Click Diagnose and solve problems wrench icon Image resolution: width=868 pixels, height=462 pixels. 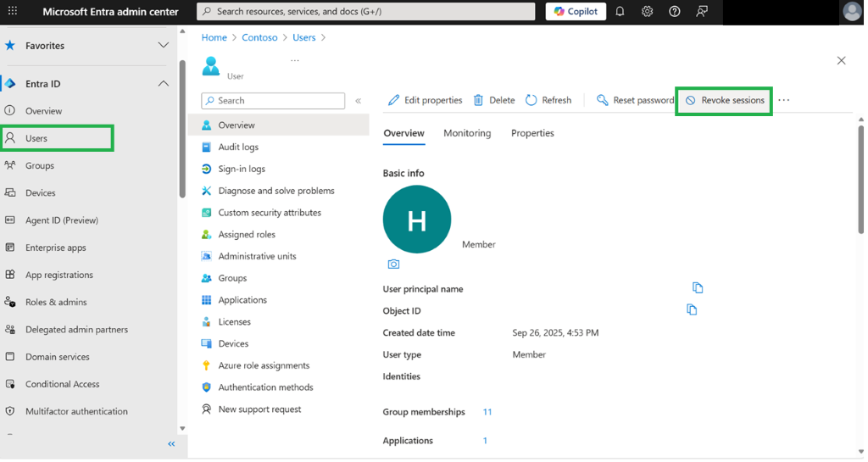(207, 191)
